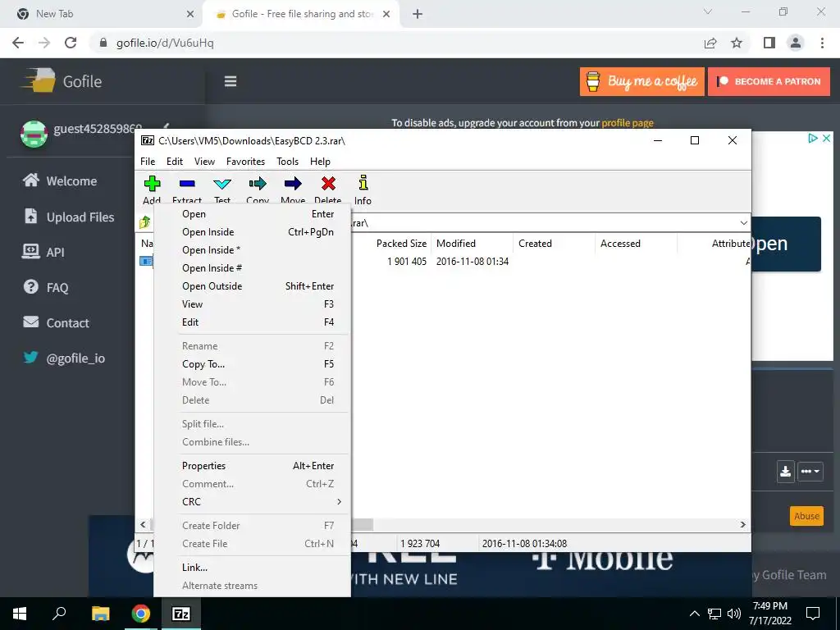The width and height of the screenshot is (840, 630).
Task: Click the orange Abuse button
Action: pyautogui.click(x=807, y=516)
